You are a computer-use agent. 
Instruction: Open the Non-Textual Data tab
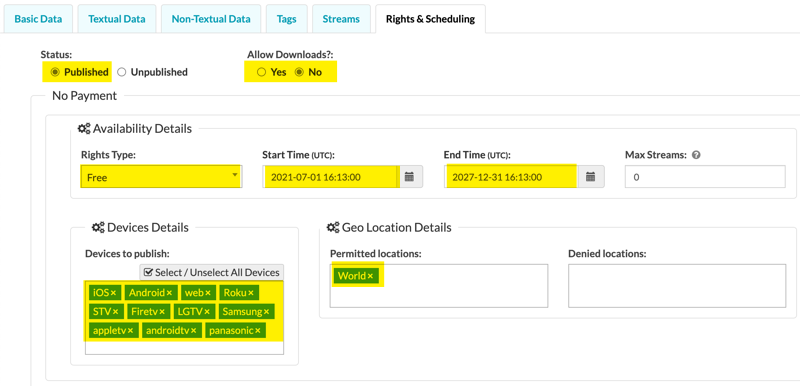pyautogui.click(x=211, y=19)
